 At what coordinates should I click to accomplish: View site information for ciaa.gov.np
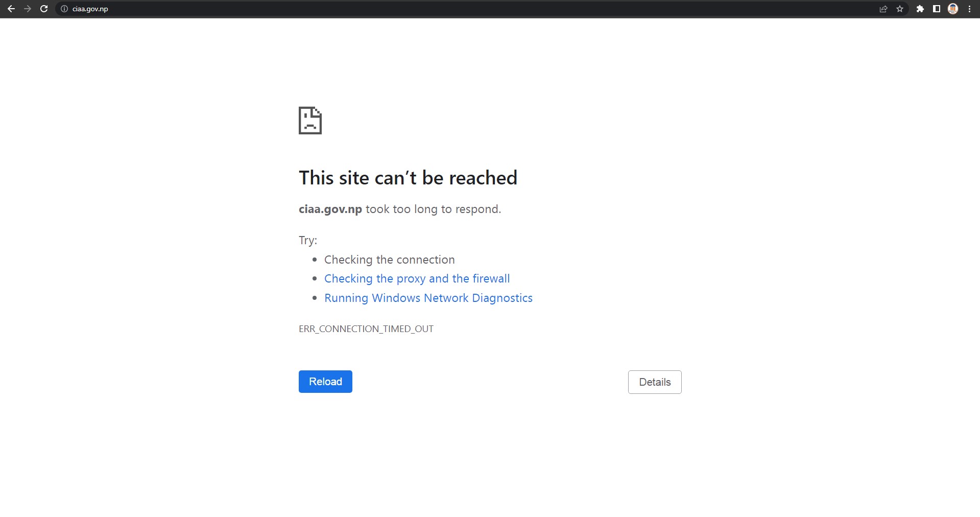(x=64, y=9)
